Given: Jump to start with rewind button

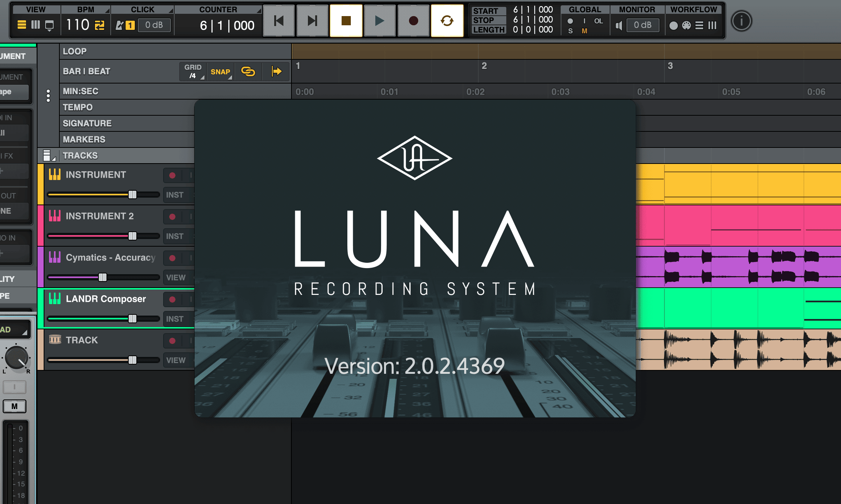Looking at the screenshot, I should coord(279,21).
